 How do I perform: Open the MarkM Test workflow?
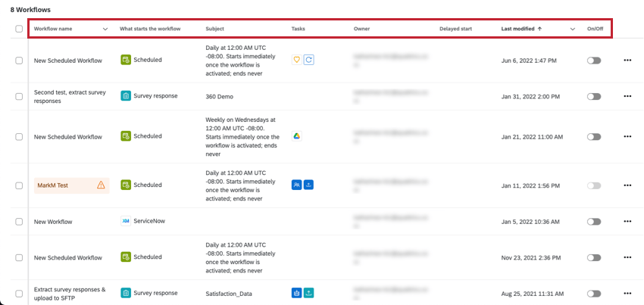coord(52,185)
